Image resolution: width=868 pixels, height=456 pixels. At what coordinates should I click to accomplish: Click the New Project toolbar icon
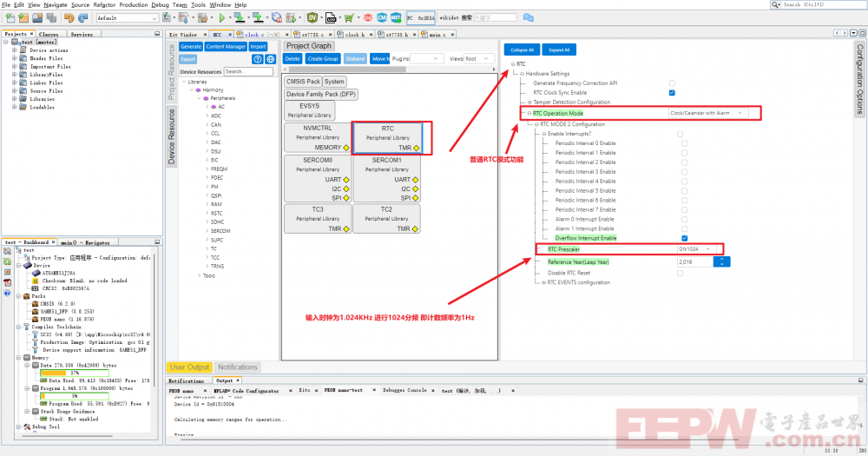click(23, 17)
